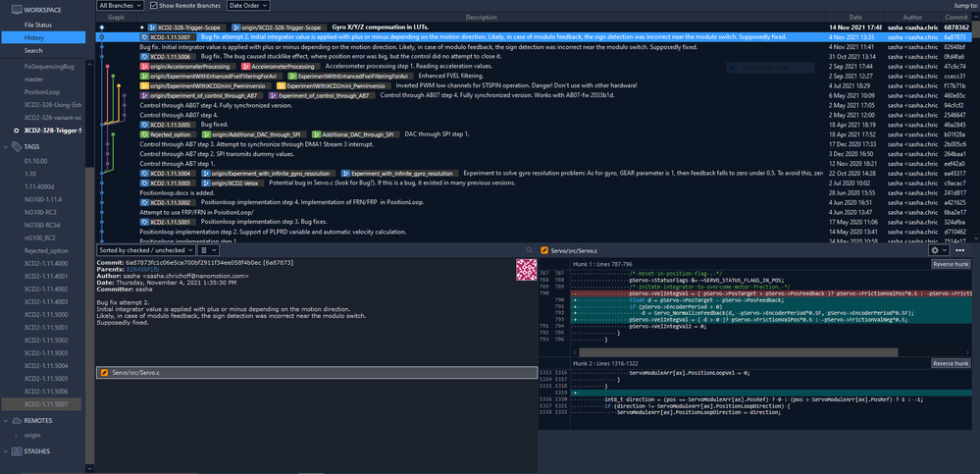Click the Experiment_of_control_through_AB7 local branch label
The image size is (980, 474).
click(321, 95)
